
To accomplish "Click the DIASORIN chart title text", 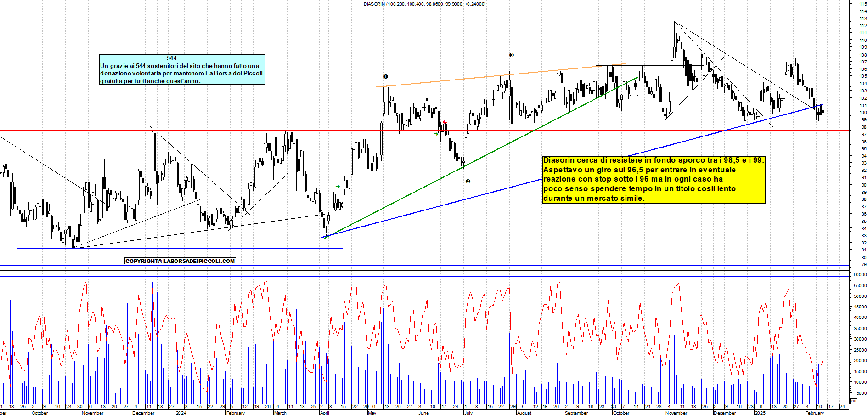I will (424, 4).
